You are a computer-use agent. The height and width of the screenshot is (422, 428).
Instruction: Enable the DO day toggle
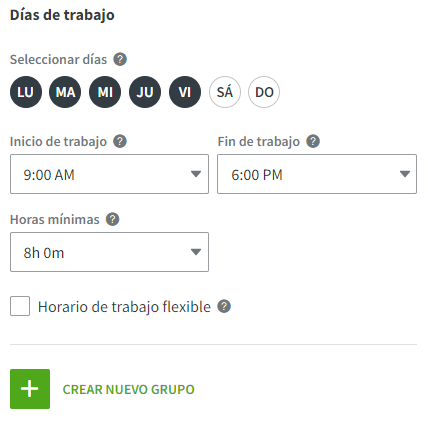pos(264,92)
